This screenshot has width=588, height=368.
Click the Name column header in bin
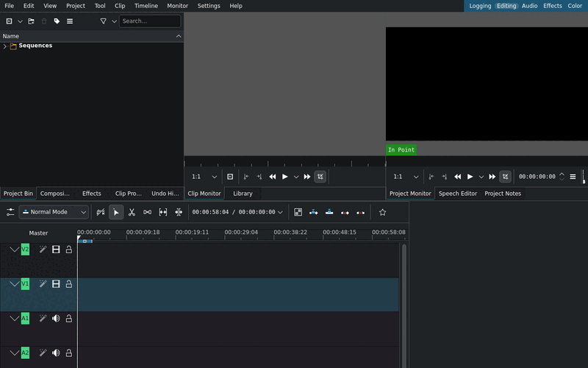(91, 36)
